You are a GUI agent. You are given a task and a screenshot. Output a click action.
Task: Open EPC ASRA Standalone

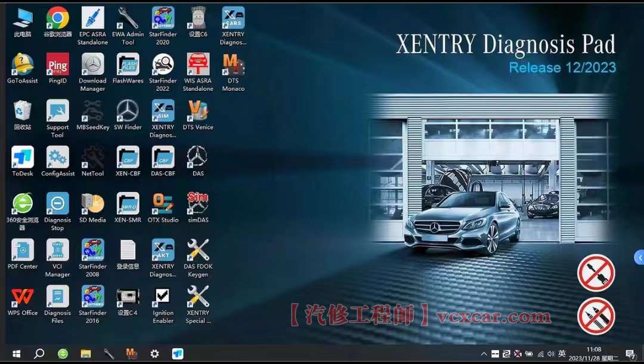click(92, 18)
